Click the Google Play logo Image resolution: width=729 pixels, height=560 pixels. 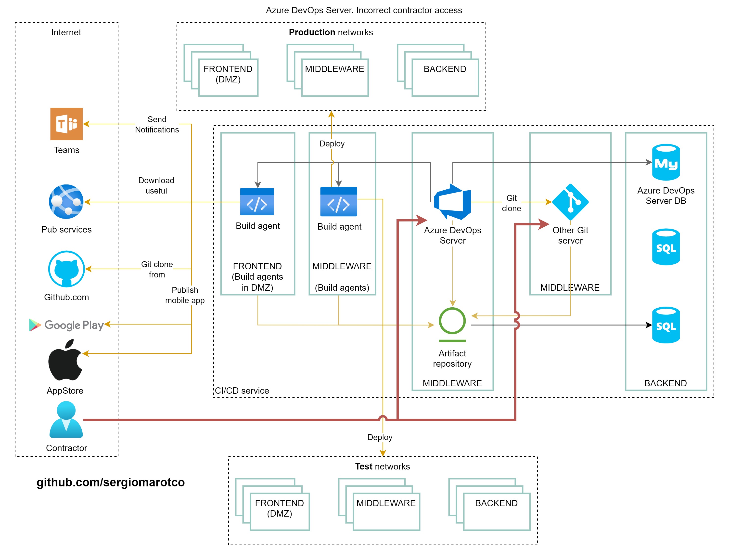coord(66,325)
